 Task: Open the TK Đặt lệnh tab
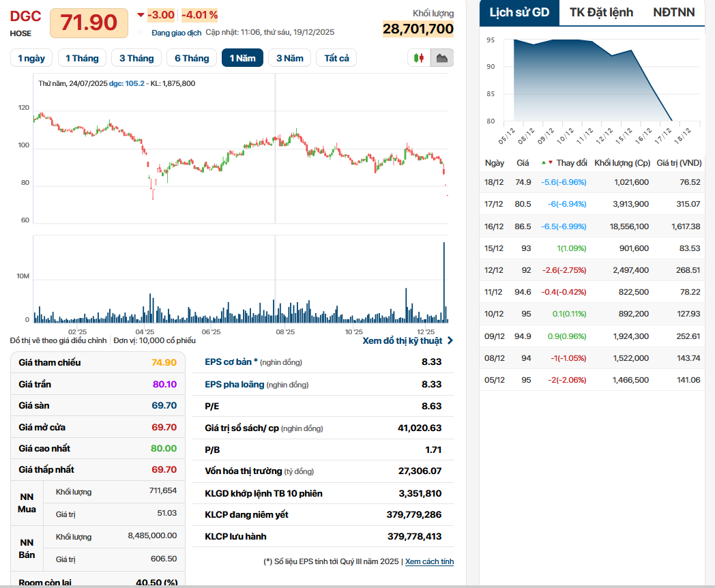pyautogui.click(x=601, y=13)
